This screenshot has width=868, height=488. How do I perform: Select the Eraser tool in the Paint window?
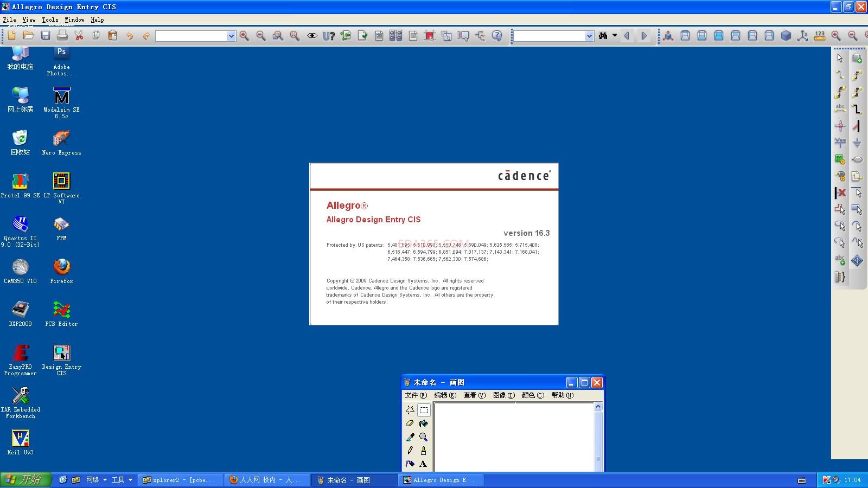click(x=410, y=423)
